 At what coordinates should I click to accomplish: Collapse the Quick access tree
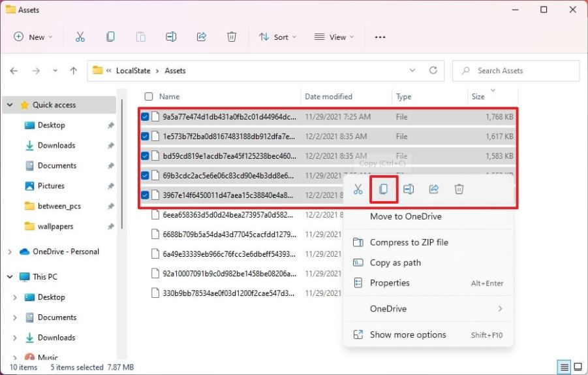pyautogui.click(x=10, y=105)
